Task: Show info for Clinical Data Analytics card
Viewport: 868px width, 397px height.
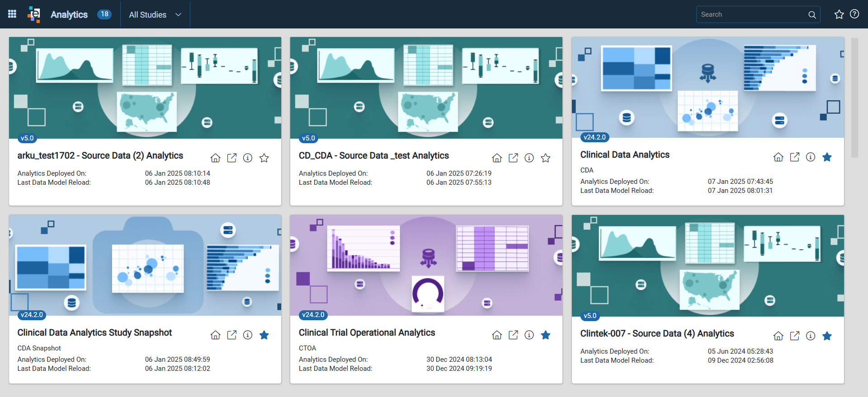Action: (811, 157)
